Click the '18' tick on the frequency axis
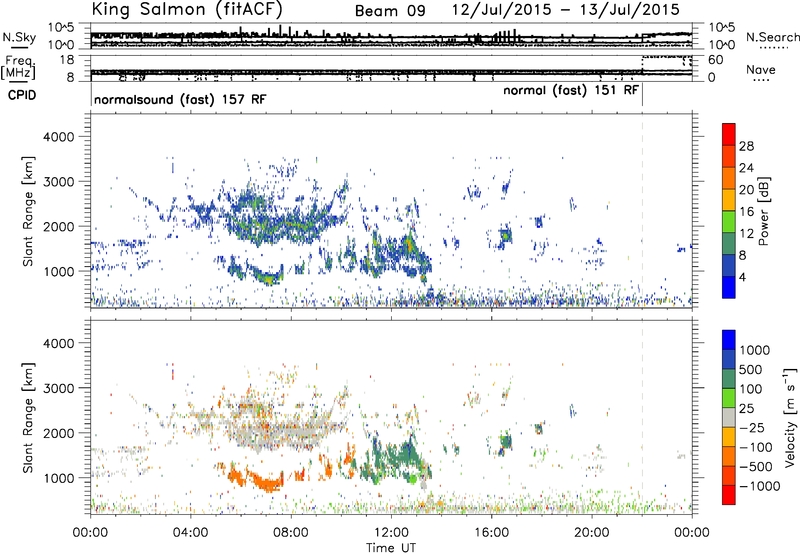The image size is (800, 554). click(67, 59)
